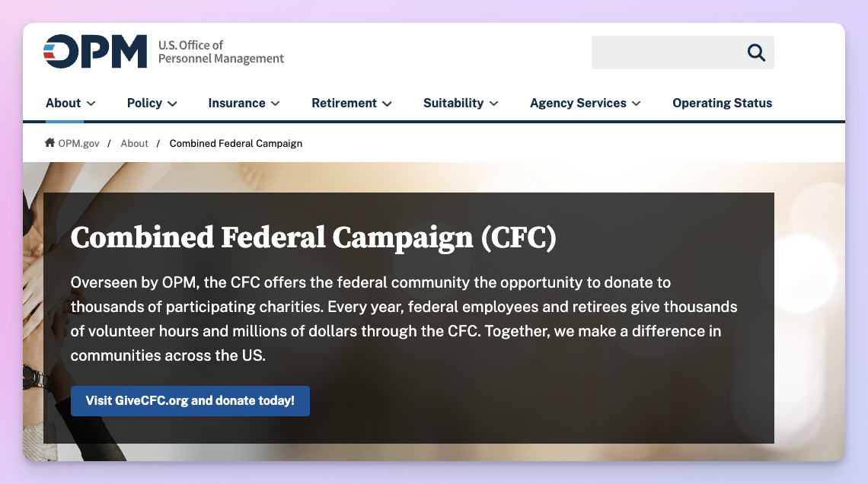
Task: Open the Retirement dropdown chevron
Action: 388,103
